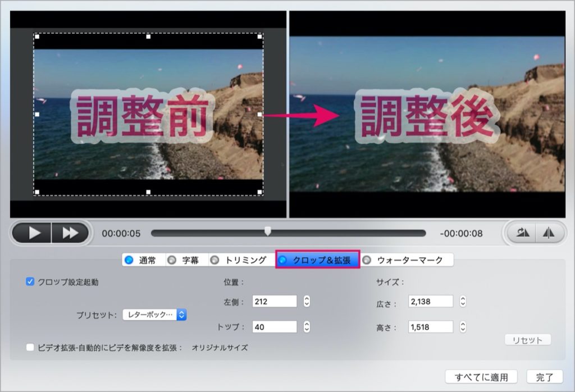575x392 pixels.
Task: Click the 広さ value stepper
Action: click(x=463, y=302)
